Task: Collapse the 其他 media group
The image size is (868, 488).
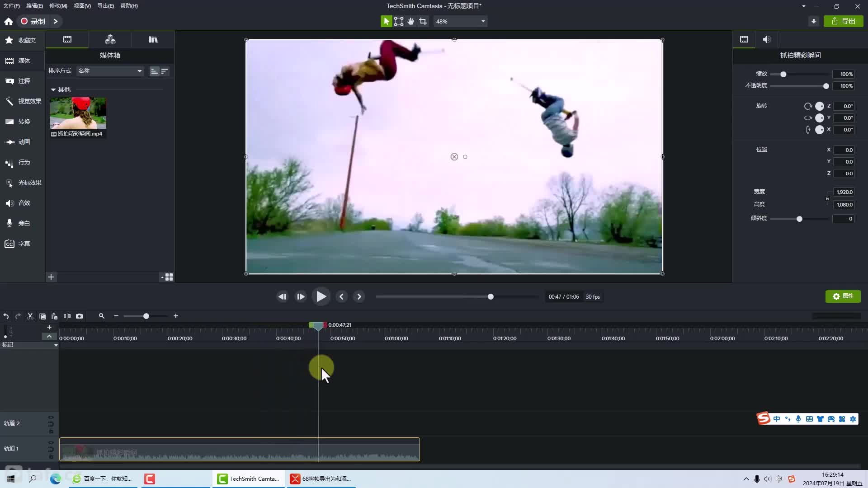Action: 53,90
